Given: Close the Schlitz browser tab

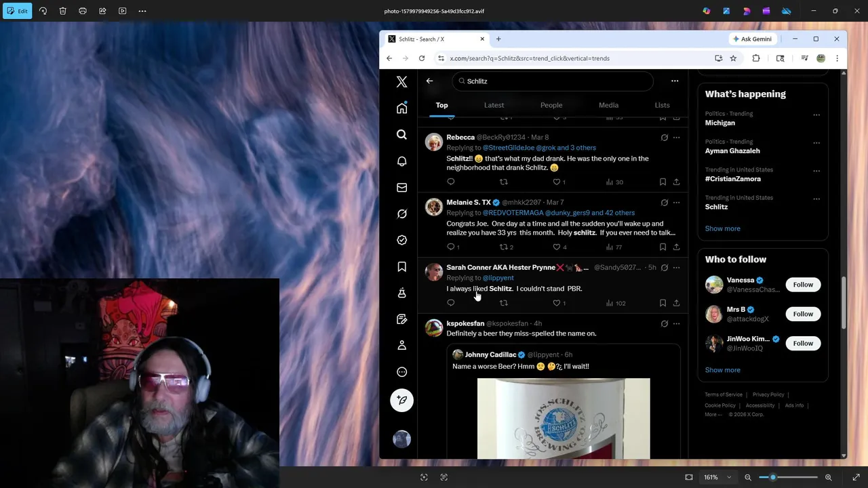Looking at the screenshot, I should (x=482, y=39).
